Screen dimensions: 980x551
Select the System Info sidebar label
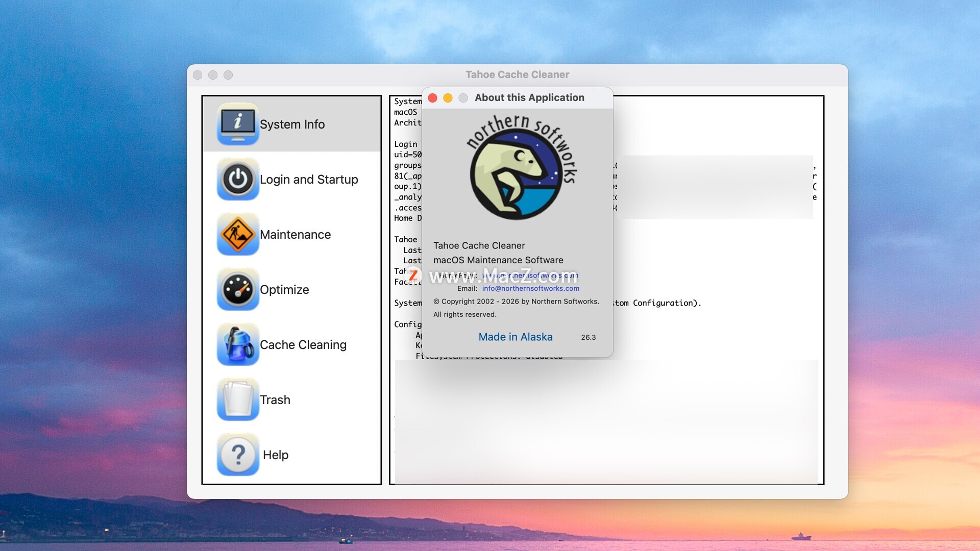292,124
